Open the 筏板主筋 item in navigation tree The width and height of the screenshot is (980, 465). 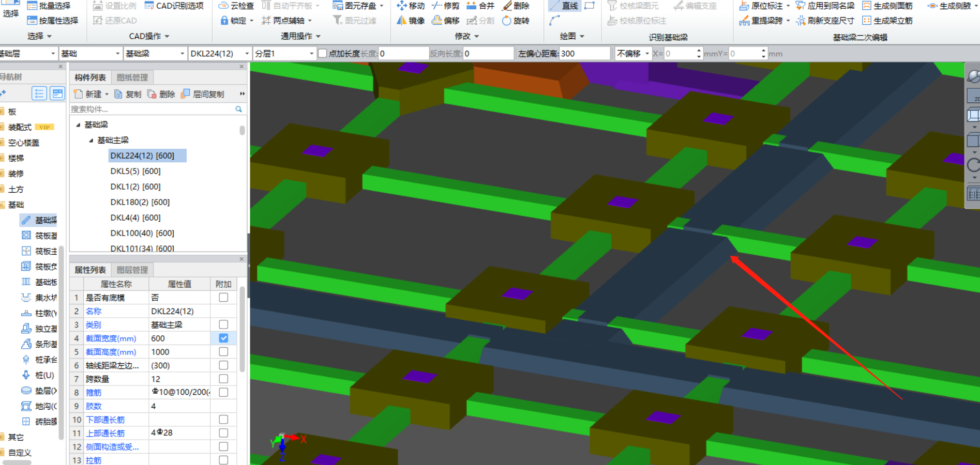tap(39, 251)
